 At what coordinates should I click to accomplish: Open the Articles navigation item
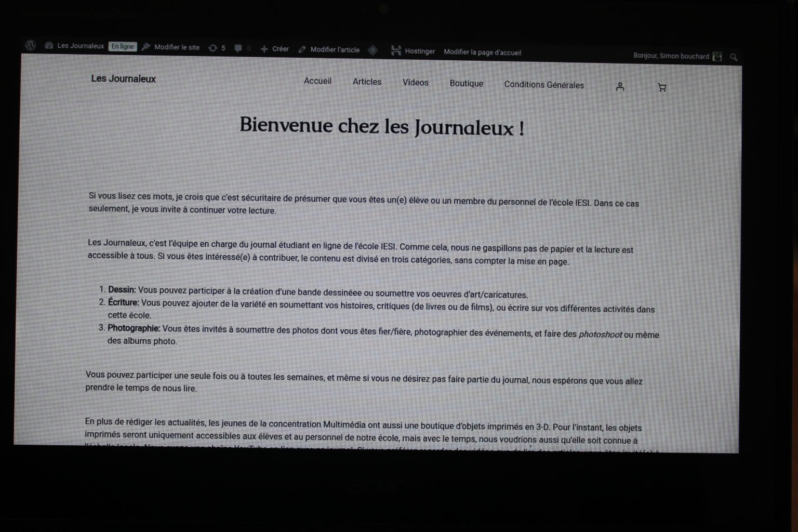click(367, 82)
